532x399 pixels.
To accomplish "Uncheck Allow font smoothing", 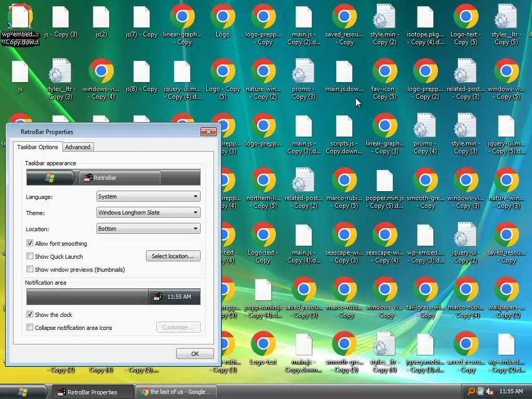I will (x=30, y=243).
